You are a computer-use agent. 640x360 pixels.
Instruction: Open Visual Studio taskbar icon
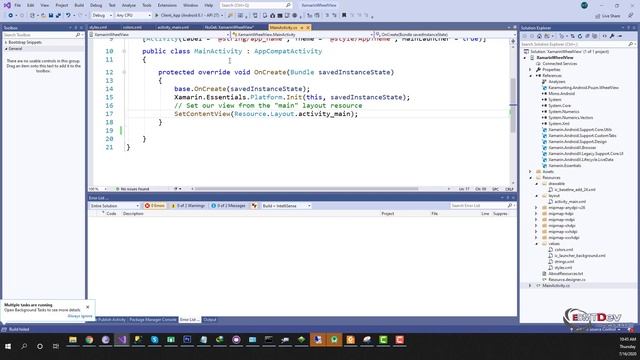pyautogui.click(x=122, y=340)
